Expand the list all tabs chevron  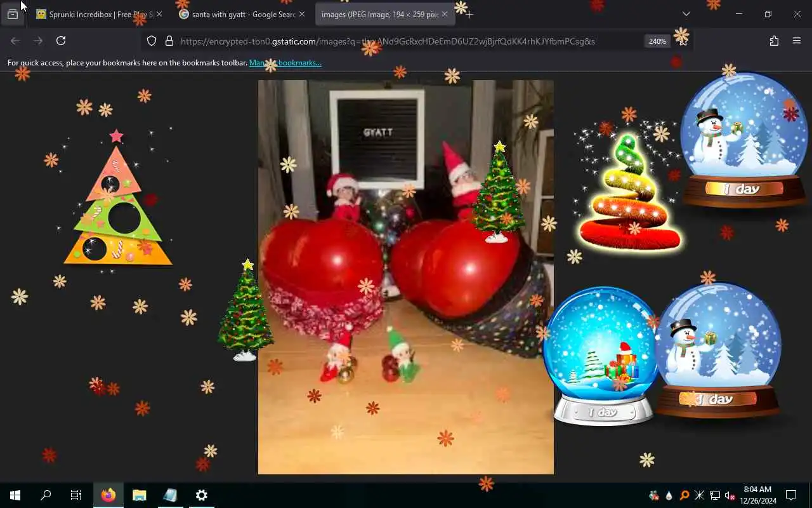click(x=686, y=14)
